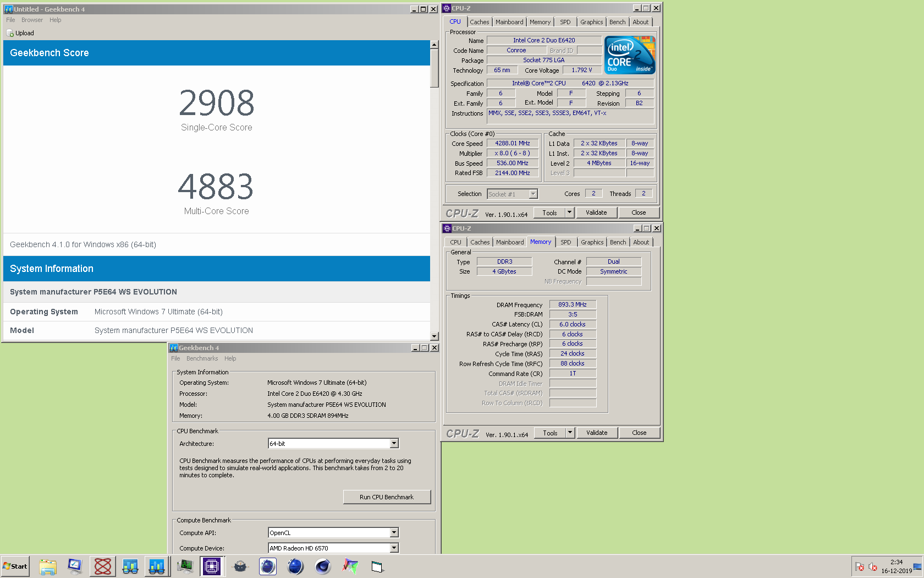
Task: Click the muted volume tray icon
Action: click(x=872, y=566)
